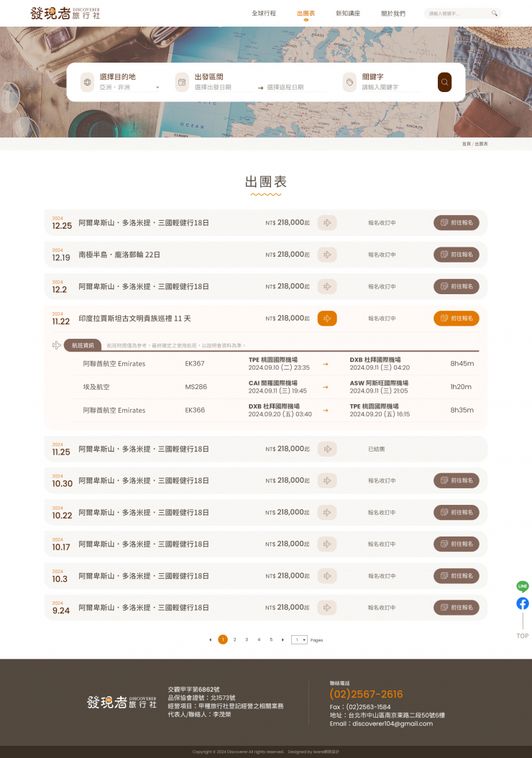The image size is (532, 758).
Task: Click 前往報名 for the 11.22 tour
Action: click(456, 318)
